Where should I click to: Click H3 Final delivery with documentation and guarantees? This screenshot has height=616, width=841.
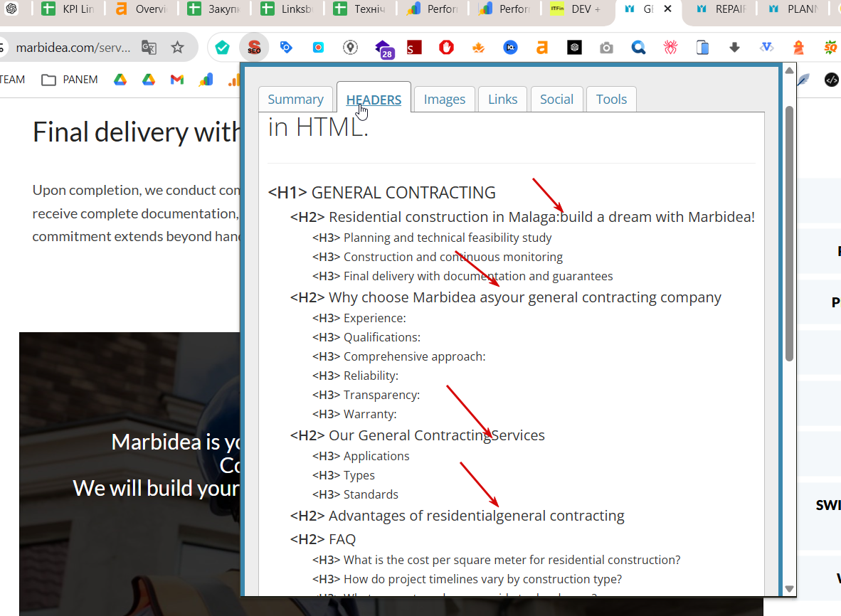(x=462, y=277)
